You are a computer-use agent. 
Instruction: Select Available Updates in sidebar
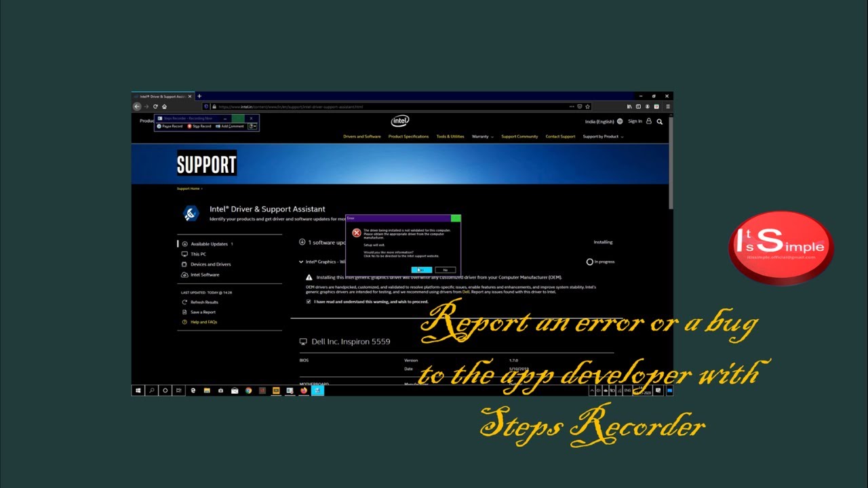pyautogui.click(x=208, y=244)
